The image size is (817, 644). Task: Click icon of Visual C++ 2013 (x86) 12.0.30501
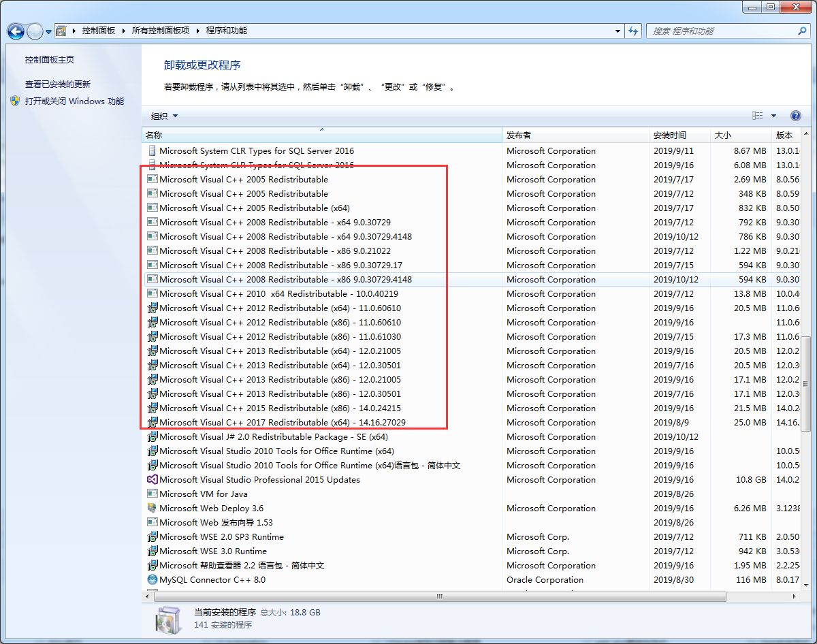(153, 394)
